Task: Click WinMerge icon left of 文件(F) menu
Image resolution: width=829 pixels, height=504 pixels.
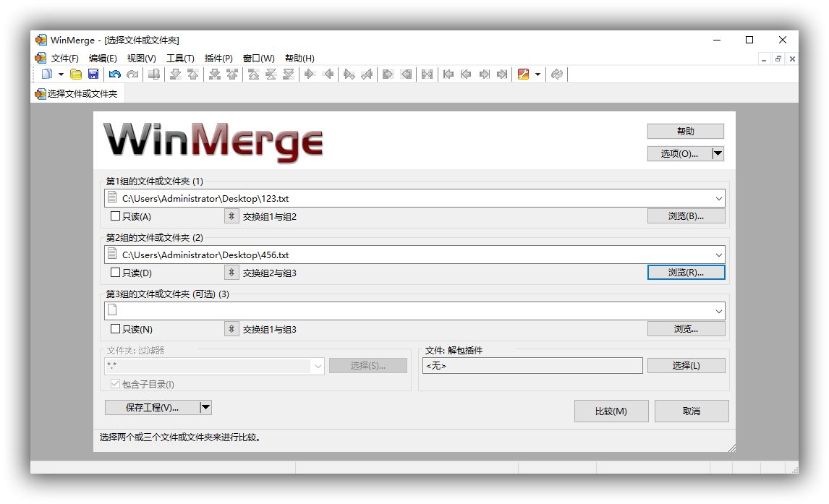Action: (41, 58)
